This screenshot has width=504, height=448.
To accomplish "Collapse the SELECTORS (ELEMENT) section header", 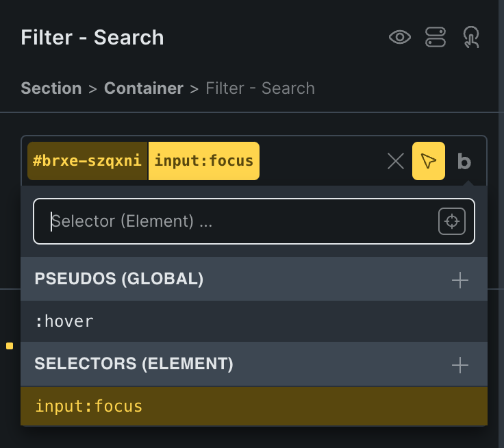I will tap(134, 364).
